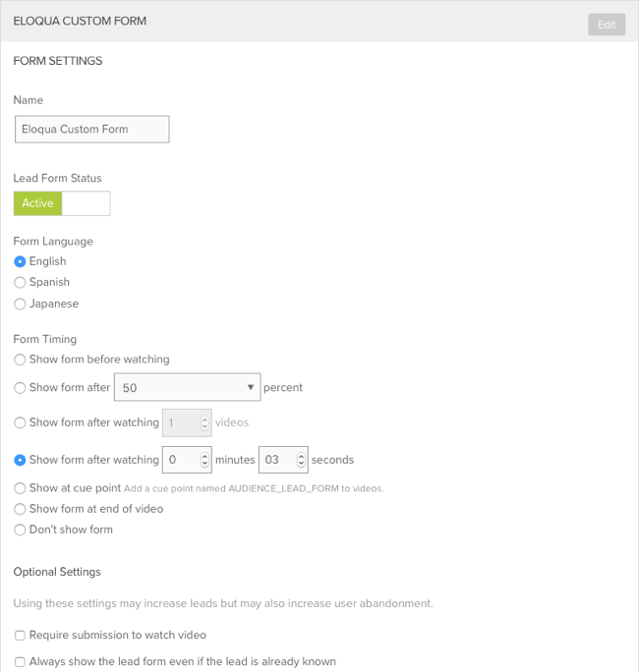Check Always show the lead form option
This screenshot has height=672, width=639.
coord(20,662)
